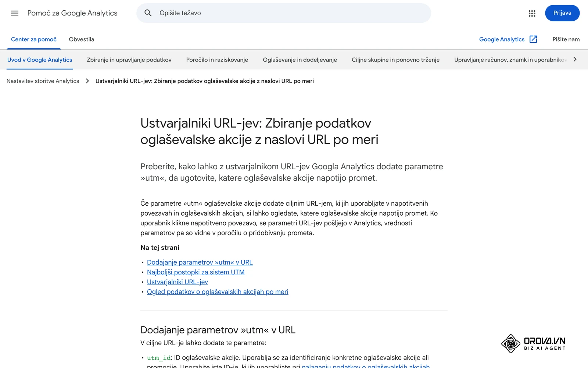Jump to 'Dodajanje parametrov »utm« v URL' link

coord(200,262)
